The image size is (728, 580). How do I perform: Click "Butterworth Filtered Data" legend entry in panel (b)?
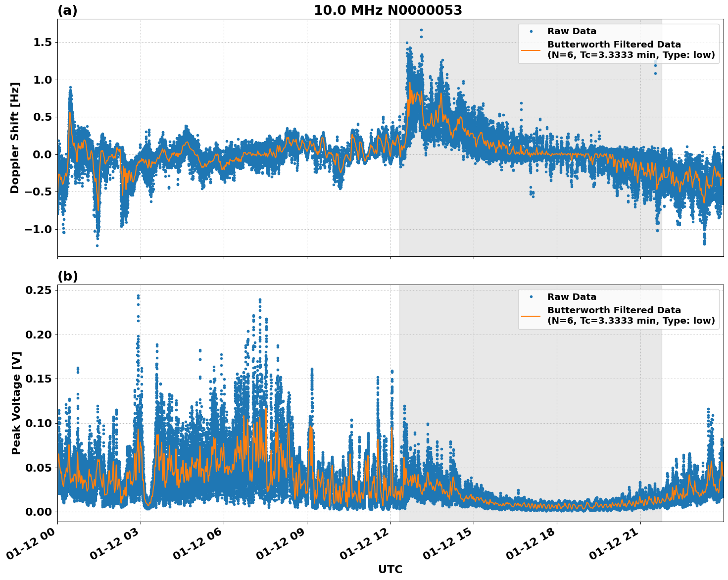pos(631,316)
